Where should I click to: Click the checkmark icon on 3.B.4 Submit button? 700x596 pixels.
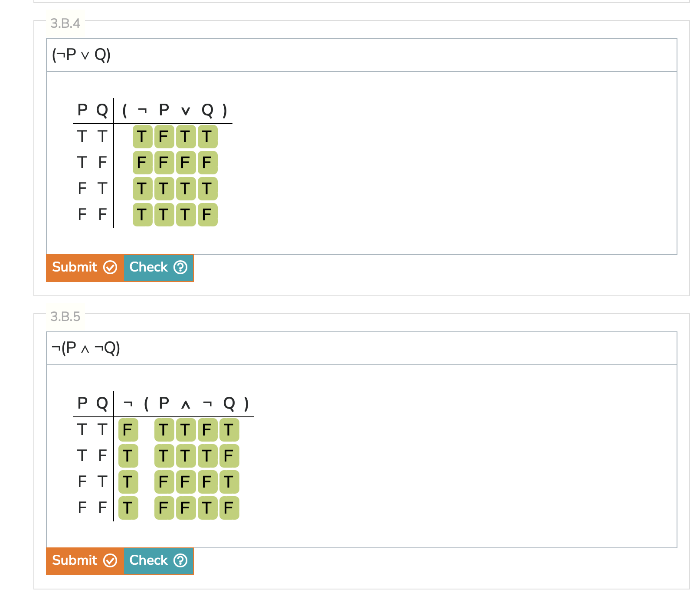[111, 268]
